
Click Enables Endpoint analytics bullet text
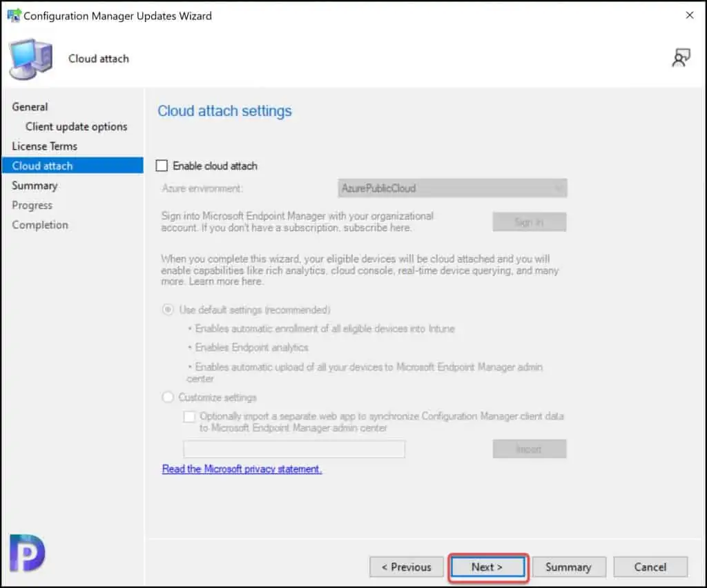[x=251, y=347]
